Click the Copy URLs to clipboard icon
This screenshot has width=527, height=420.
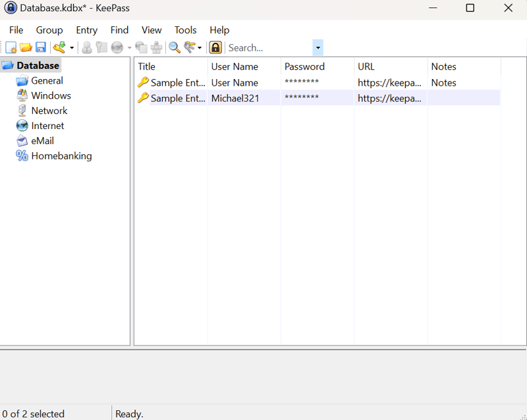(x=141, y=47)
